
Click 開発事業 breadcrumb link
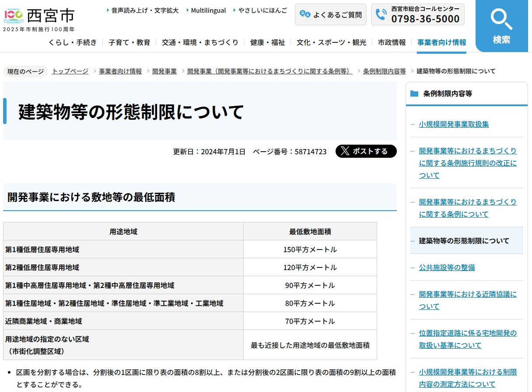coord(164,71)
